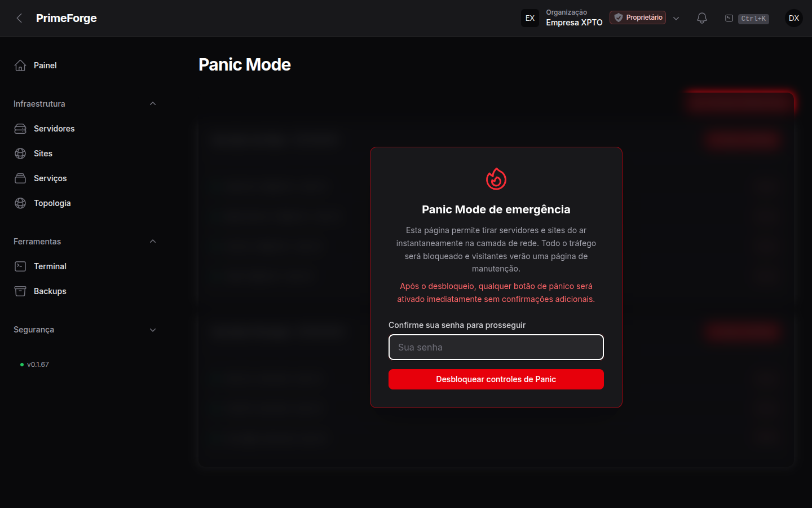
Task: Open the organization switcher dropdown arrow
Action: pos(676,18)
